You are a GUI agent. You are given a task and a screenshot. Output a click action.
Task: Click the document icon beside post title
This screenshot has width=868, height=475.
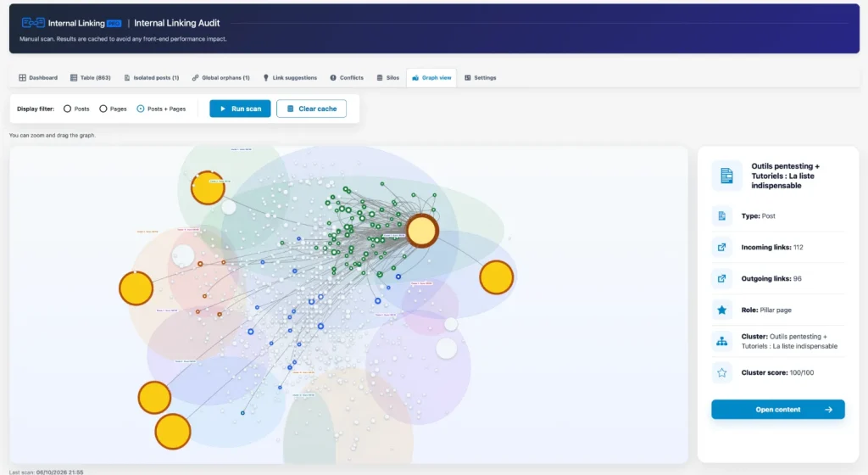click(726, 176)
